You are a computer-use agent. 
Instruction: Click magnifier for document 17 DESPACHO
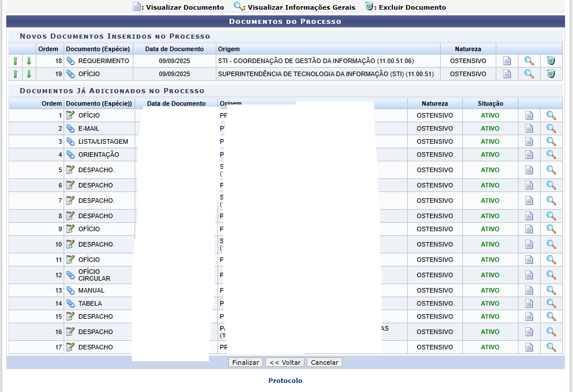[x=551, y=347]
